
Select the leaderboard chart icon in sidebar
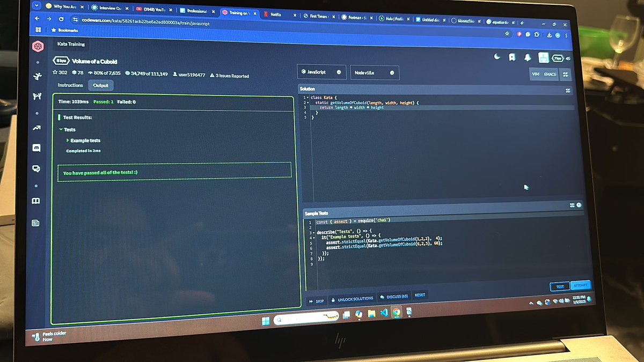(x=36, y=128)
